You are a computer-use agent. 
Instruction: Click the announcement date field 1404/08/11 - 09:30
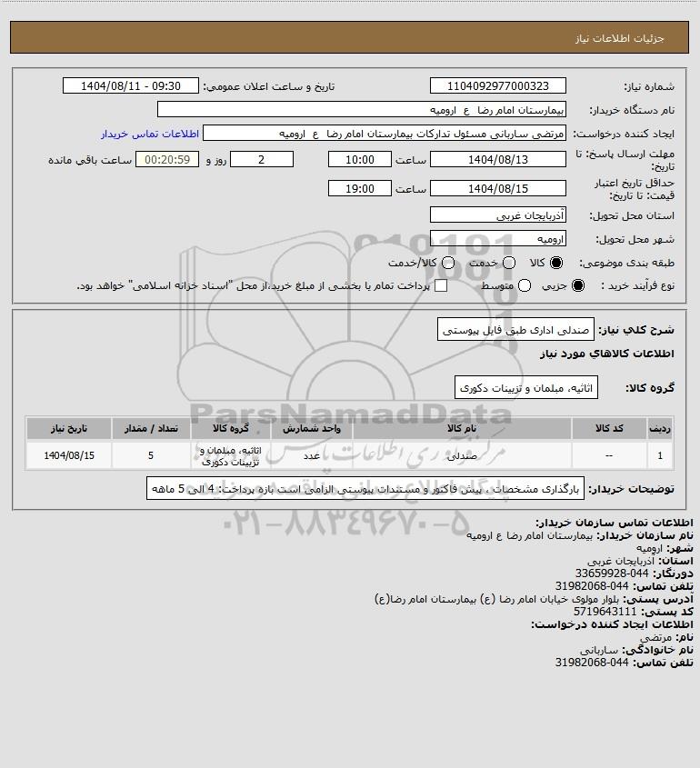131,85
